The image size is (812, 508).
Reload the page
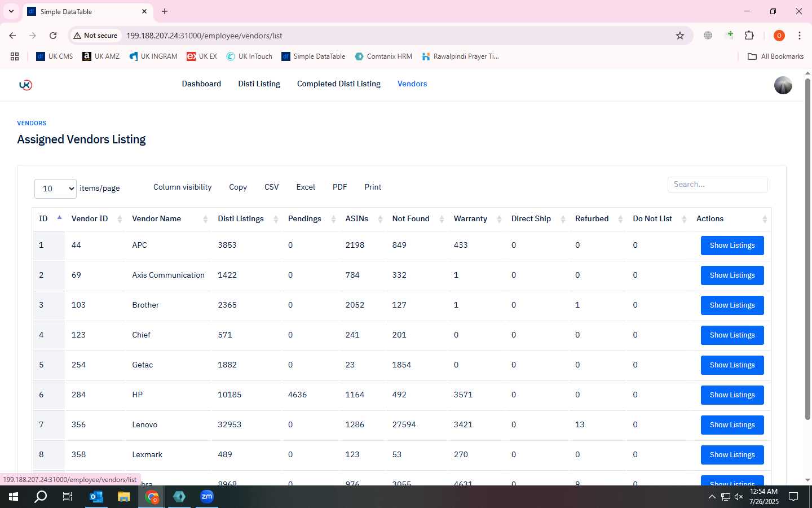click(53, 36)
